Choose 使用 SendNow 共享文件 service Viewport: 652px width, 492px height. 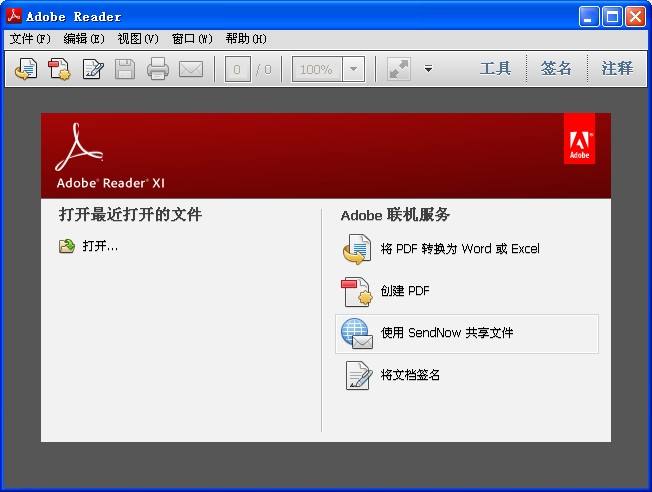pos(467,334)
